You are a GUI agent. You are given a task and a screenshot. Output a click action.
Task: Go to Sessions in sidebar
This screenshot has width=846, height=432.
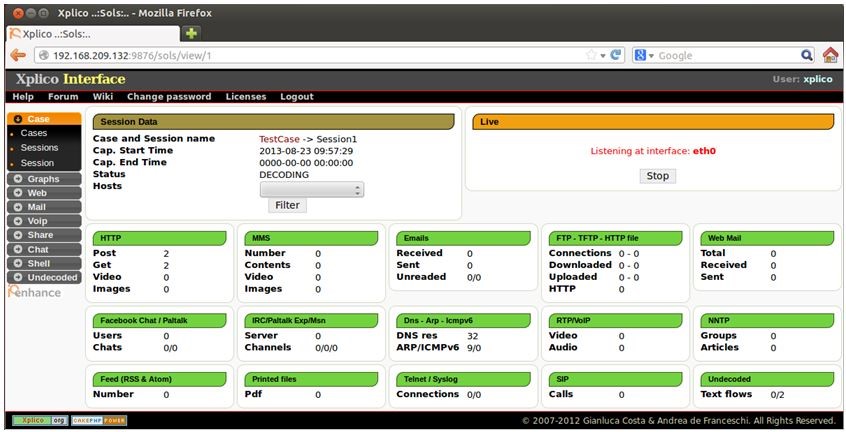[x=39, y=148]
